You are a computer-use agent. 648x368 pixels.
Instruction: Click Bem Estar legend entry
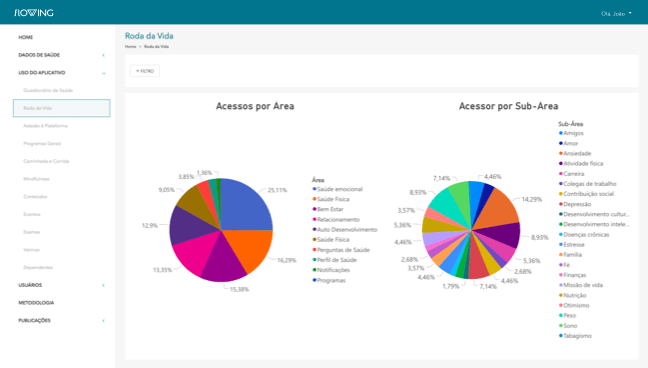click(x=328, y=210)
